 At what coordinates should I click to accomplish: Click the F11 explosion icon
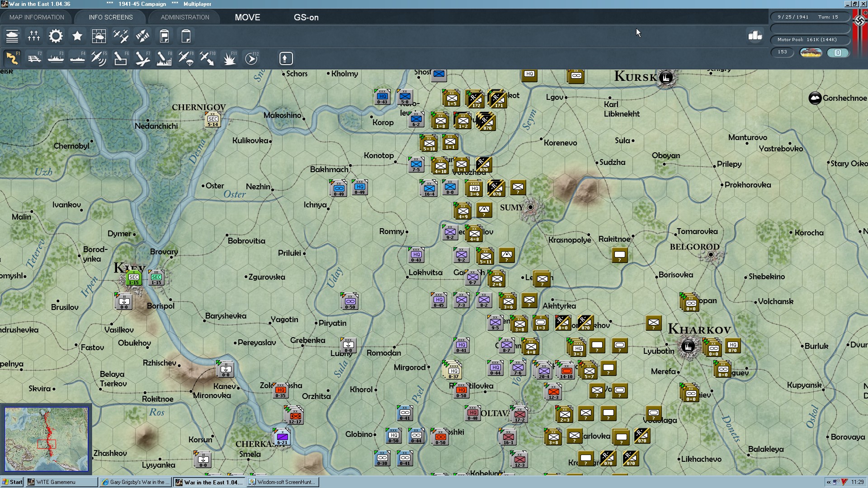point(230,59)
